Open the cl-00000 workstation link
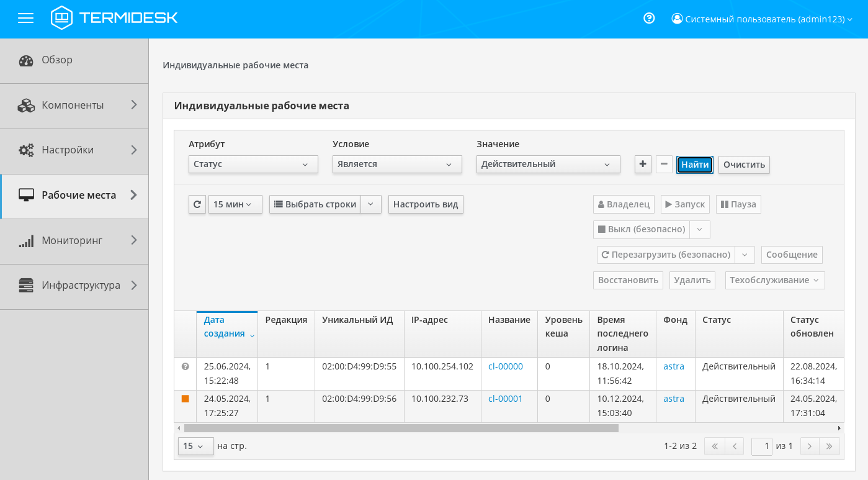 coord(505,366)
